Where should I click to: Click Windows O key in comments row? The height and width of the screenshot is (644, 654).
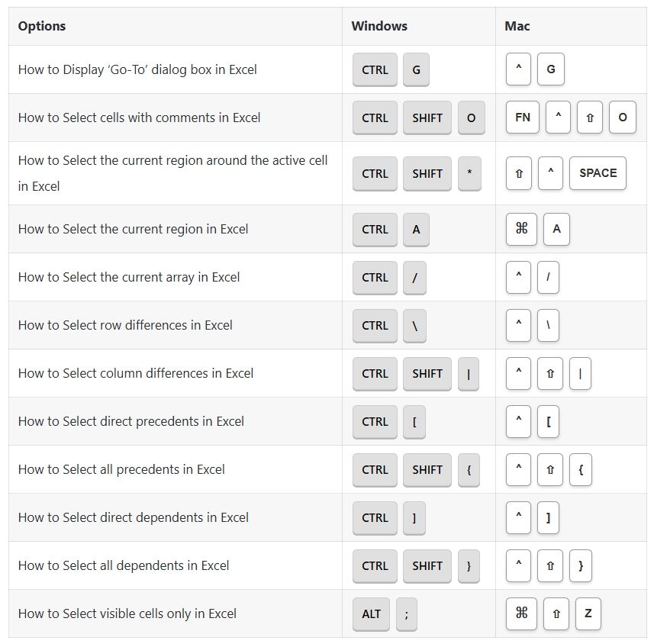click(x=471, y=118)
